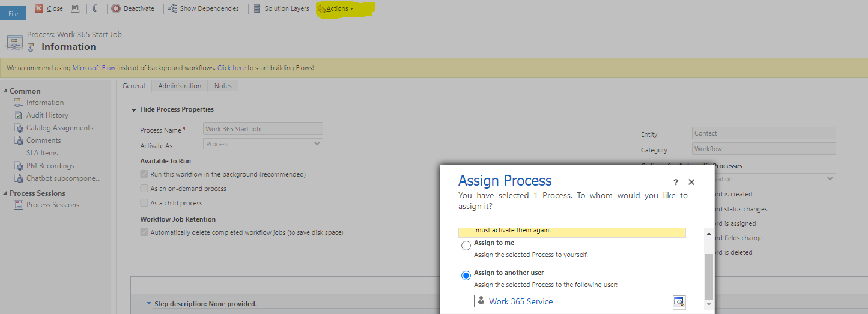The image size is (868, 314).
Task: Select the Assign to me radio button
Action: (x=466, y=246)
